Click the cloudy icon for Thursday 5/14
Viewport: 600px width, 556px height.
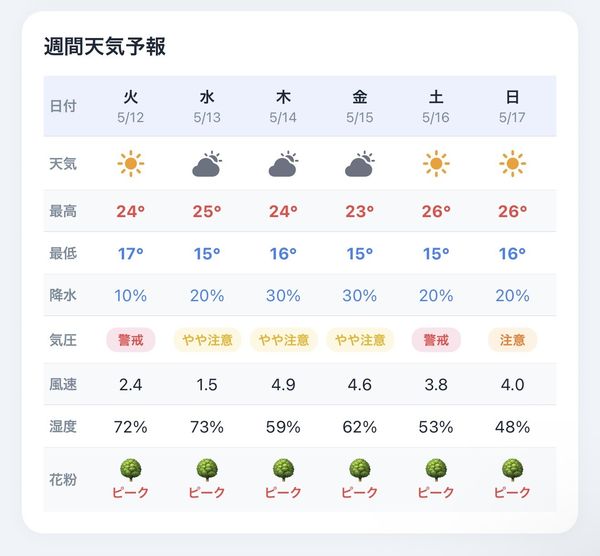pos(284,164)
